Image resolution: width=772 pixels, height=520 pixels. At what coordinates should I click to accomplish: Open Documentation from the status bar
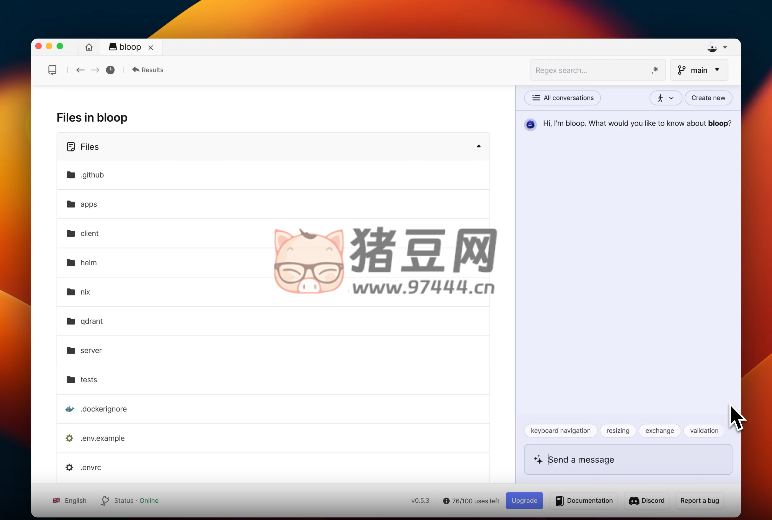584,500
